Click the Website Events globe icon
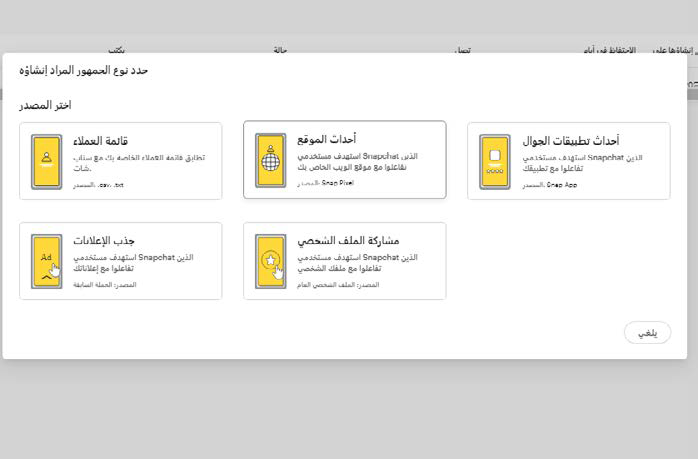Viewport: 698px width, 459px height. point(270,160)
